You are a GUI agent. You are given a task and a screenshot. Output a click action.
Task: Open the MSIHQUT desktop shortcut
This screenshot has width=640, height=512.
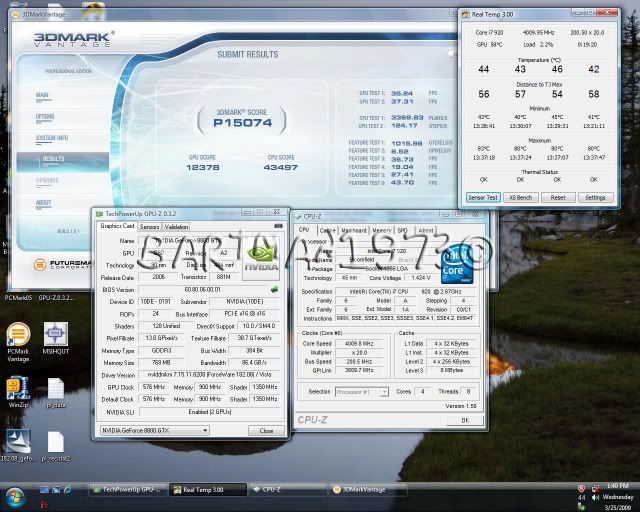pos(55,334)
